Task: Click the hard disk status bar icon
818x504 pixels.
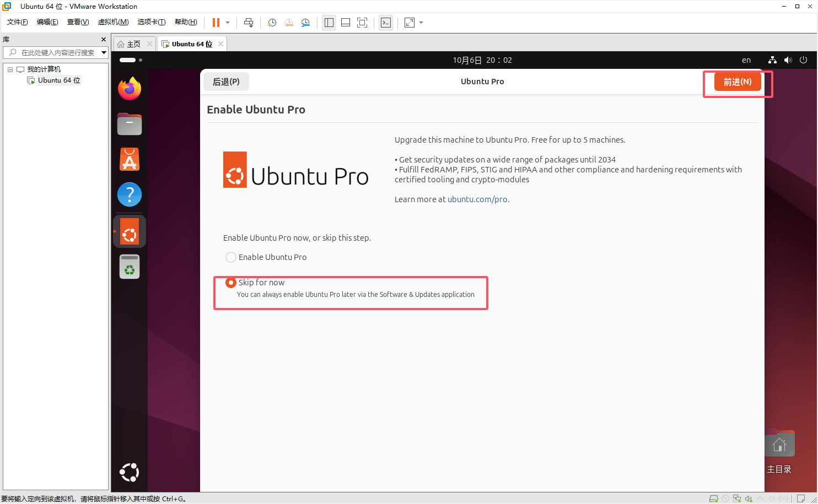Action: [713, 498]
